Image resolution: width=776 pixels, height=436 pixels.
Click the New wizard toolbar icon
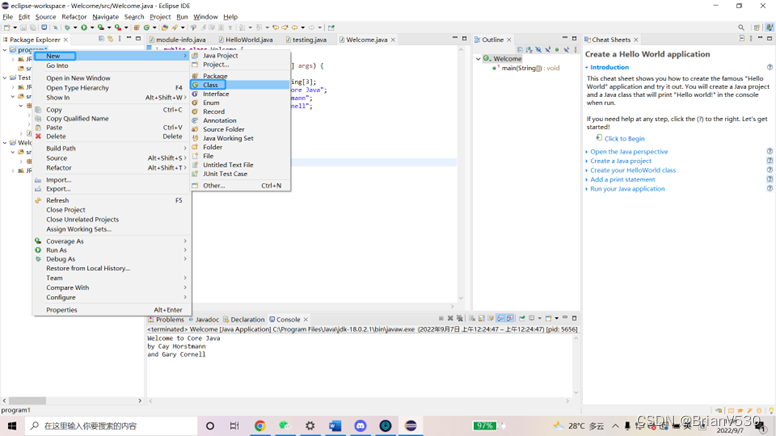pyautogui.click(x=7, y=28)
